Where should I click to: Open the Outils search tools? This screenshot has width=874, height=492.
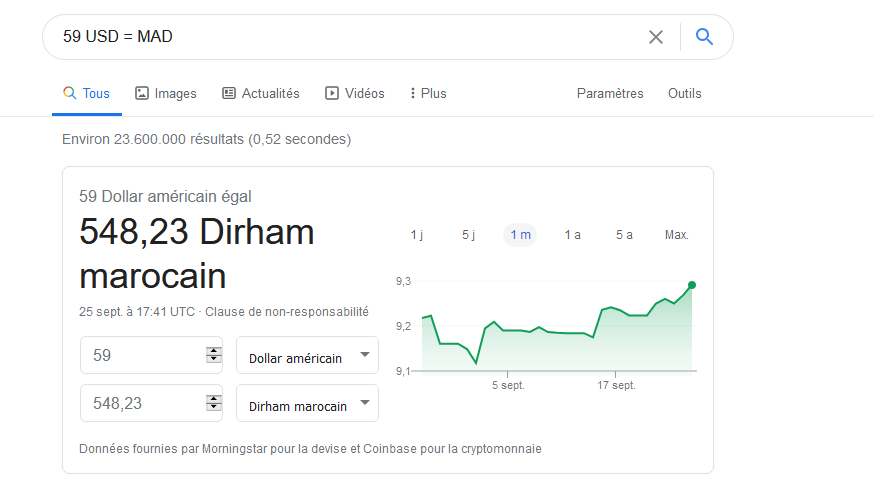(x=685, y=93)
